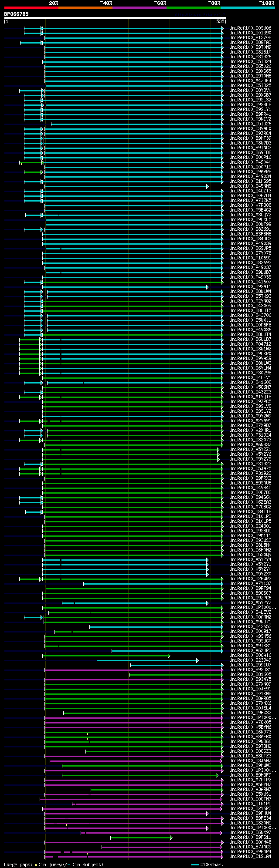Click the label UniRef100_A7Y137
279x868 pixels.
250,584
